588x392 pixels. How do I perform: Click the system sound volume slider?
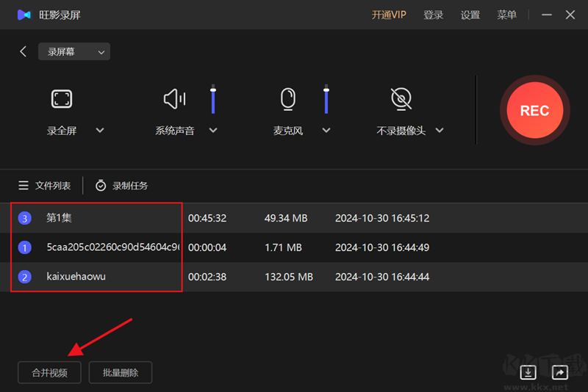[x=213, y=99]
